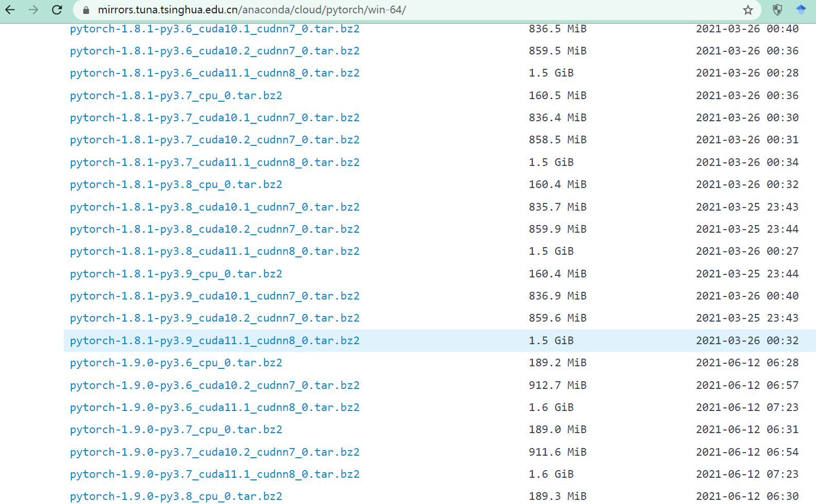Download pytorch-1.8.1-py3.7_cuda10.2_cudnn7_0.tar.bz2

[x=215, y=140]
